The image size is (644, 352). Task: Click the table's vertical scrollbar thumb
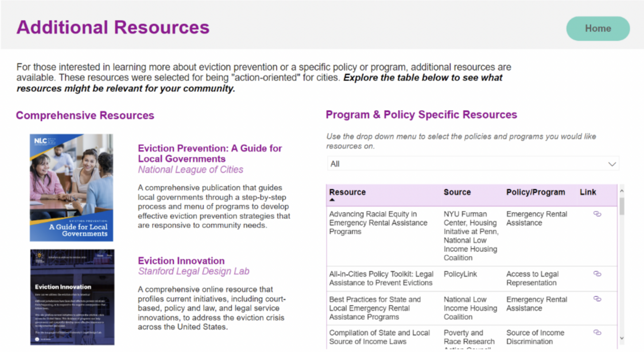point(621,205)
